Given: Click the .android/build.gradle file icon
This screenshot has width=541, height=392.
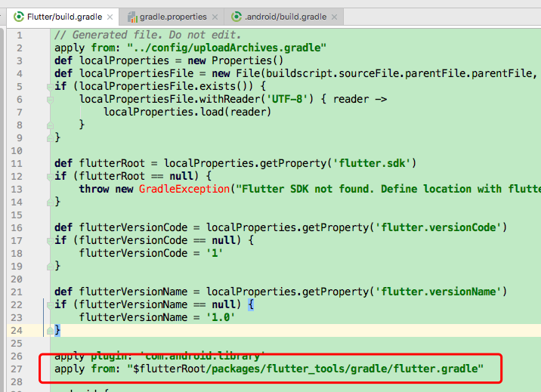Looking at the screenshot, I should point(236,17).
